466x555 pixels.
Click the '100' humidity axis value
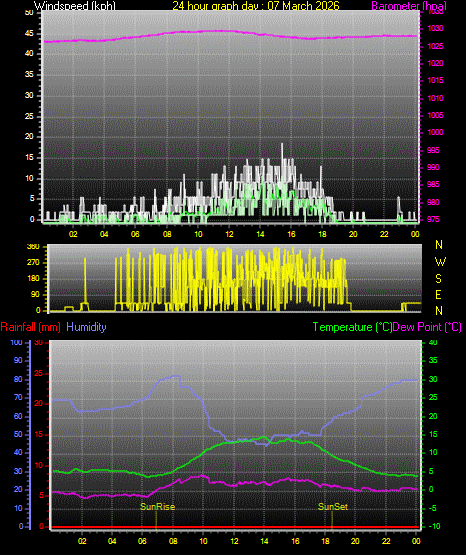point(16,342)
